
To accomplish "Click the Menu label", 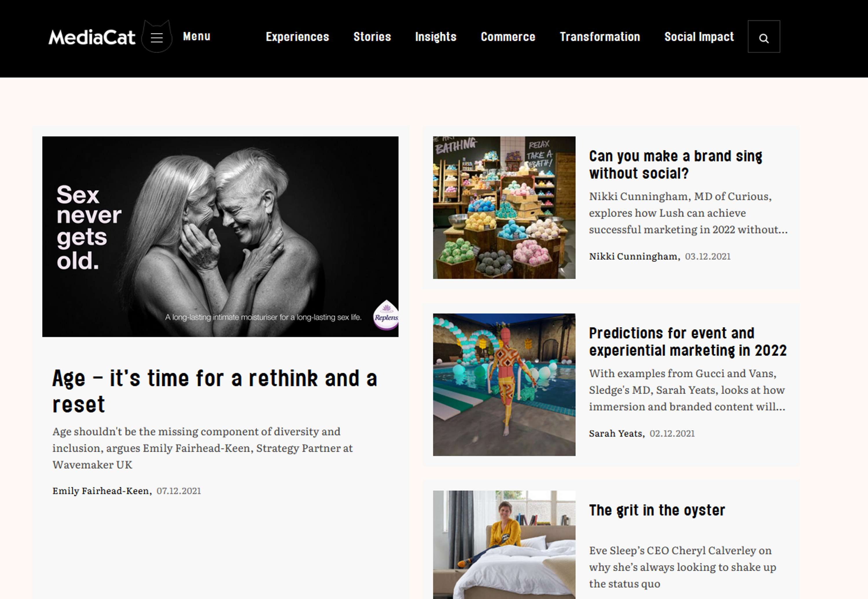I will (x=197, y=36).
